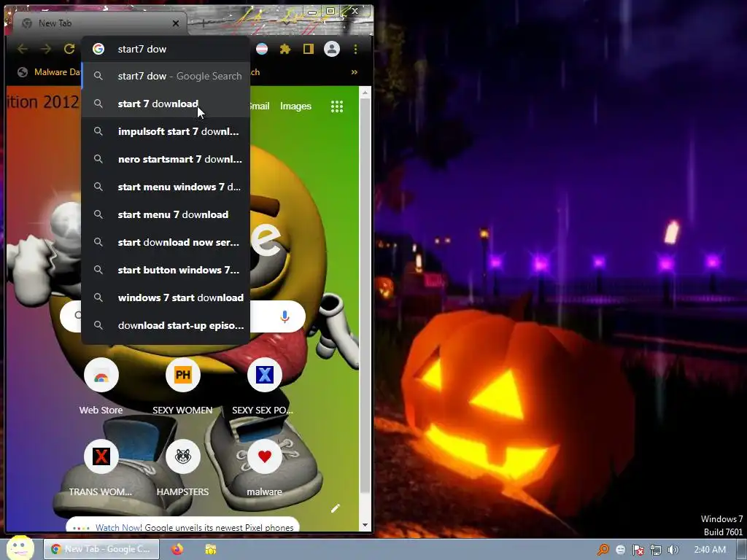Screen dimensions: 747x560
Task: Choose 'impulsoft start 7 downl...' suggestion
Action: pyautogui.click(x=166, y=131)
